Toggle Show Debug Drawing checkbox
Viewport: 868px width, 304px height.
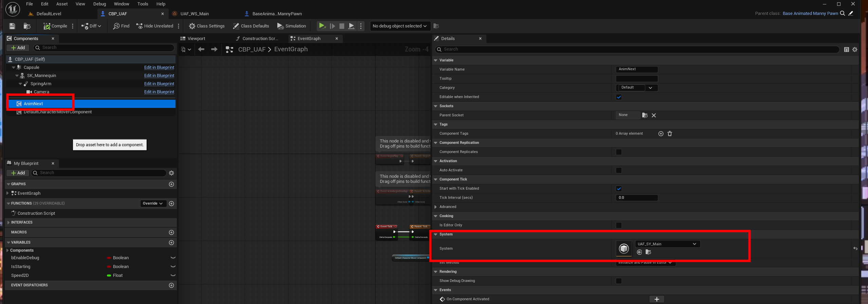619,281
